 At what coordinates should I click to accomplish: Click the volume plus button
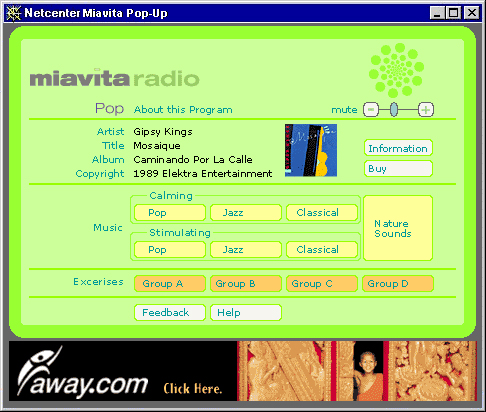tap(426, 110)
